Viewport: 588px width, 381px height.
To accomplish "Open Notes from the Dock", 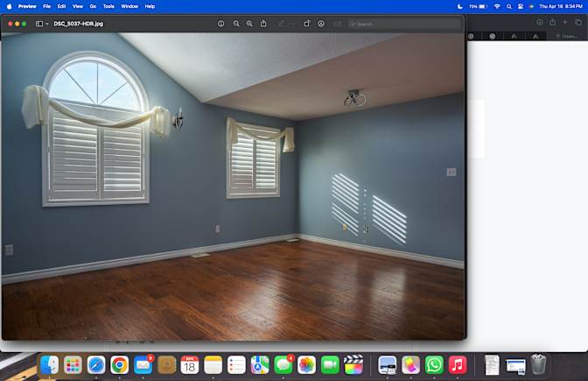I will (x=213, y=365).
